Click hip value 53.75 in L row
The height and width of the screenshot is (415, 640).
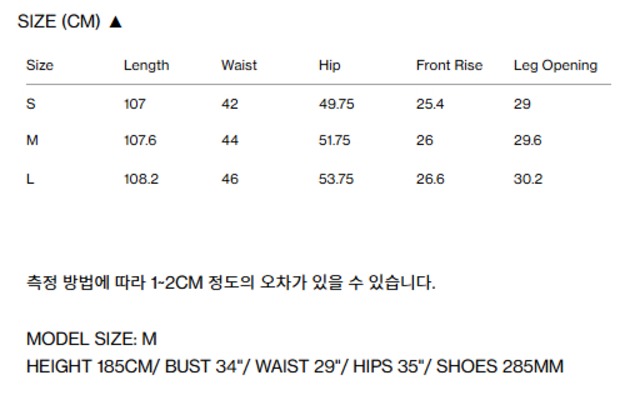334,179
